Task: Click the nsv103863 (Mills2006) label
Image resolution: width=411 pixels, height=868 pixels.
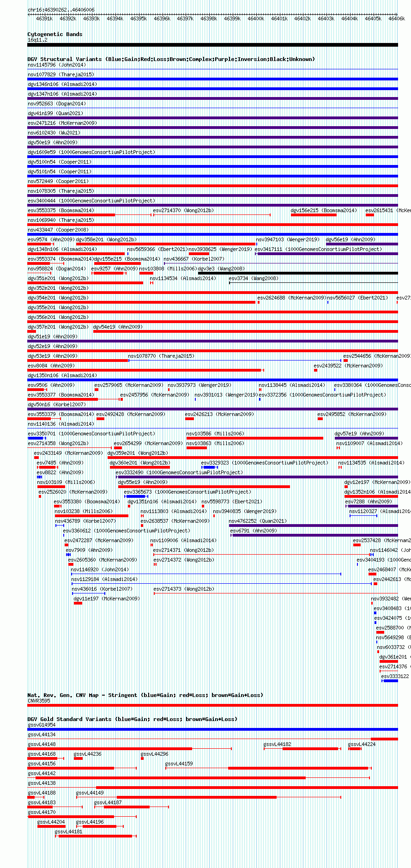Action: (x=215, y=443)
